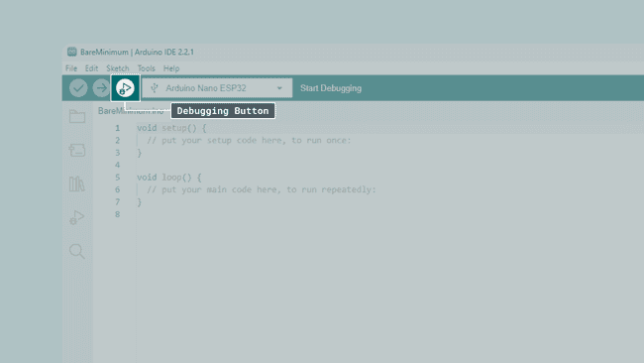Click line number 4 in gutter

click(118, 165)
